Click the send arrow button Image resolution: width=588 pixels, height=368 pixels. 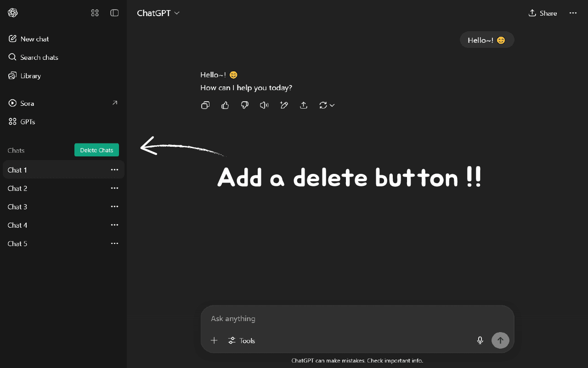click(x=500, y=340)
